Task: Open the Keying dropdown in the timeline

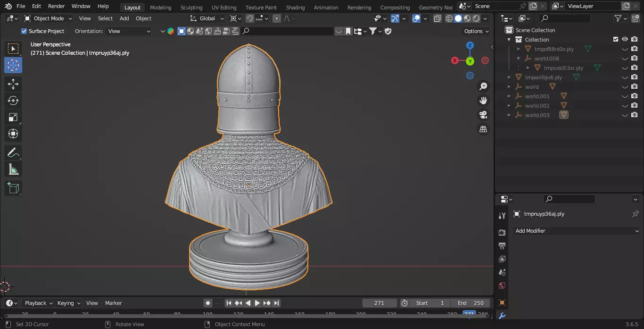Action: click(x=68, y=303)
